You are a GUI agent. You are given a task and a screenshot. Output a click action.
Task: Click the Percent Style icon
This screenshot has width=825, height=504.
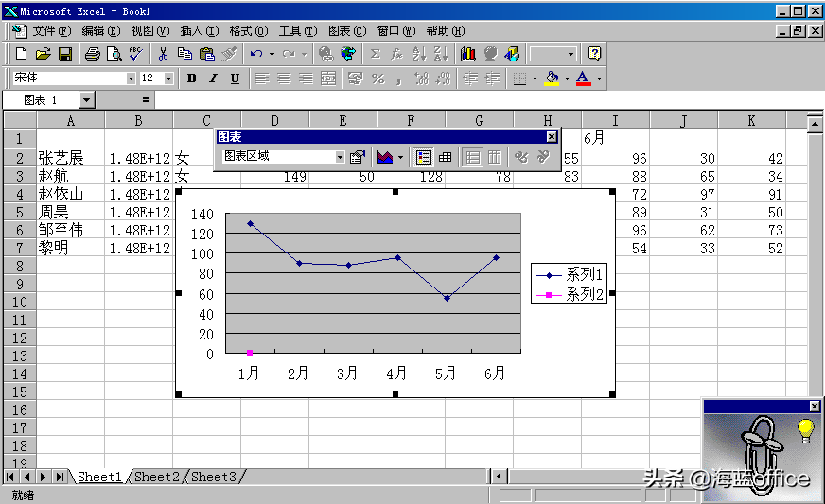tap(377, 78)
